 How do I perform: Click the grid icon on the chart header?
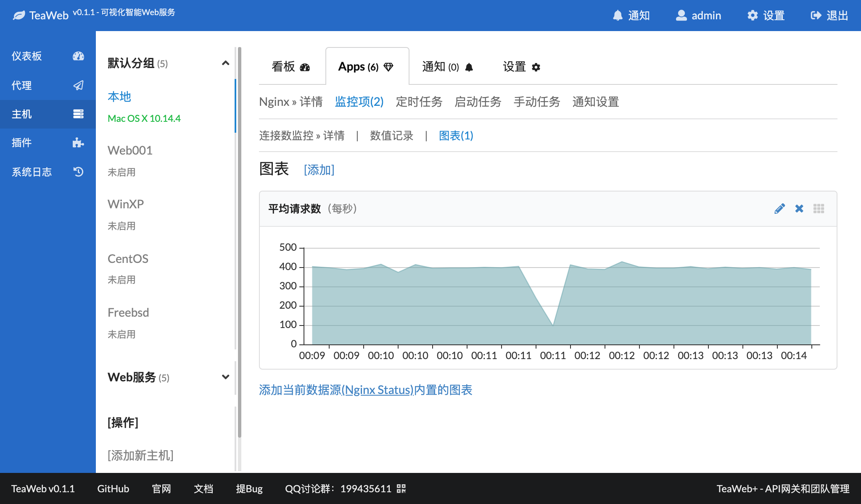point(819,209)
